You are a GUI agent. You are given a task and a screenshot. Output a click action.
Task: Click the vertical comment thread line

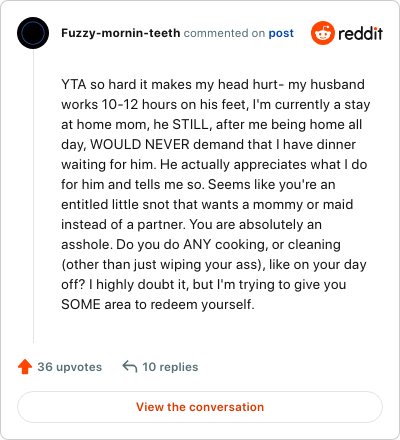click(33, 196)
